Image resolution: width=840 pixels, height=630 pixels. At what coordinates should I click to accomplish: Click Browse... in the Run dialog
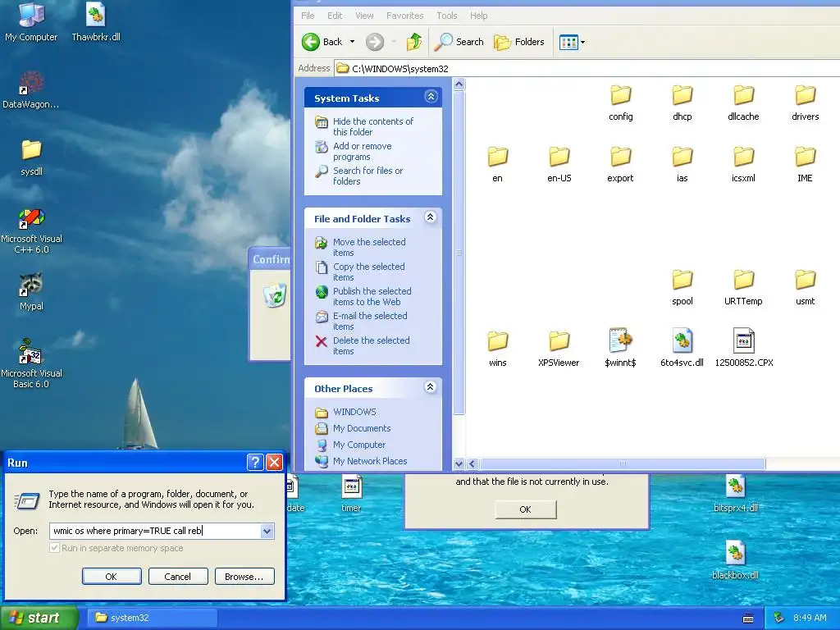pyautogui.click(x=244, y=577)
